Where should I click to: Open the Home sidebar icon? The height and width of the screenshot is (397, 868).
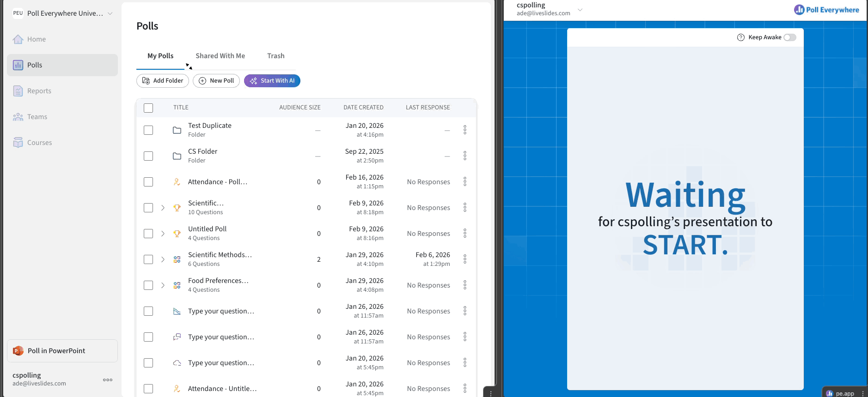click(18, 39)
